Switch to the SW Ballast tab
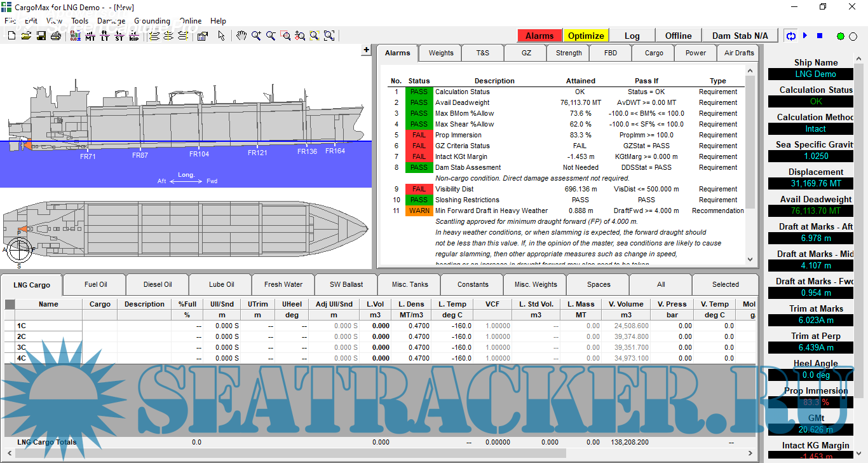868x463 pixels. pos(346,284)
